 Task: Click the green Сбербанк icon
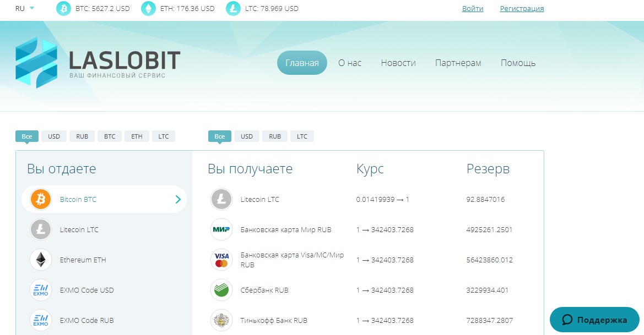tap(221, 290)
